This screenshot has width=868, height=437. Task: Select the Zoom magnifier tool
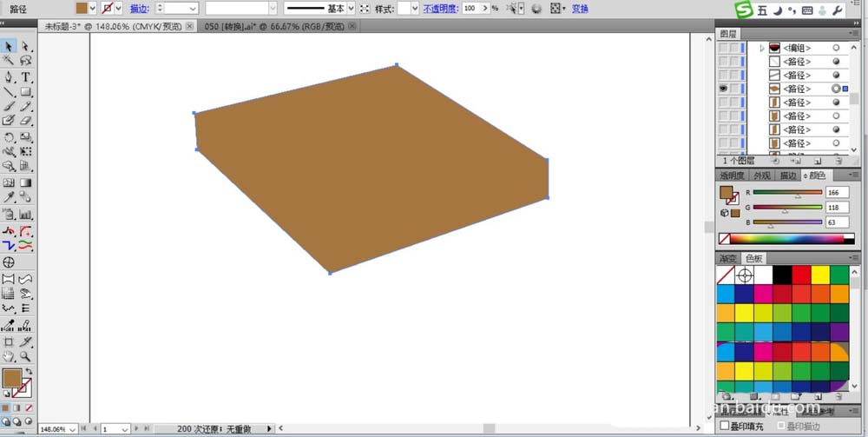pos(25,357)
